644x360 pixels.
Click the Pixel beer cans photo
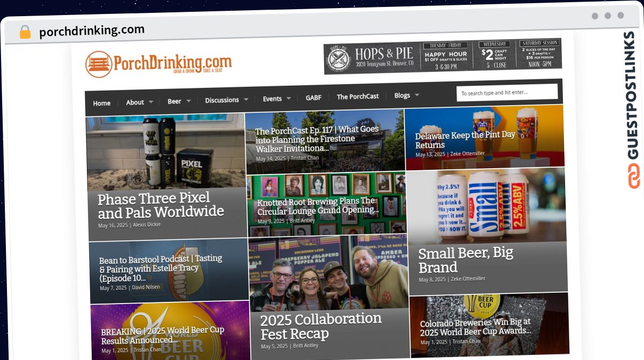pos(166,153)
